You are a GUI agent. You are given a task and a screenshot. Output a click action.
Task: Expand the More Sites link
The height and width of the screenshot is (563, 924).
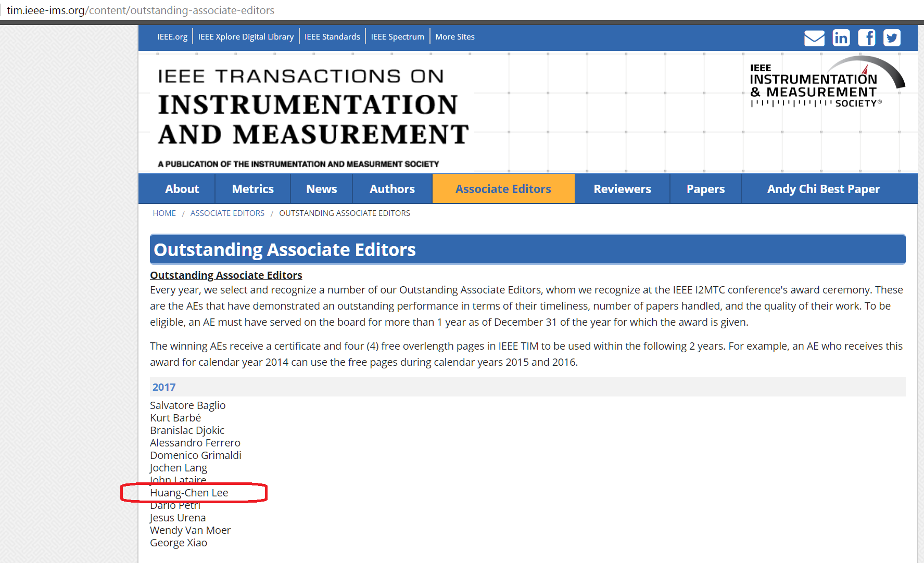click(x=454, y=37)
